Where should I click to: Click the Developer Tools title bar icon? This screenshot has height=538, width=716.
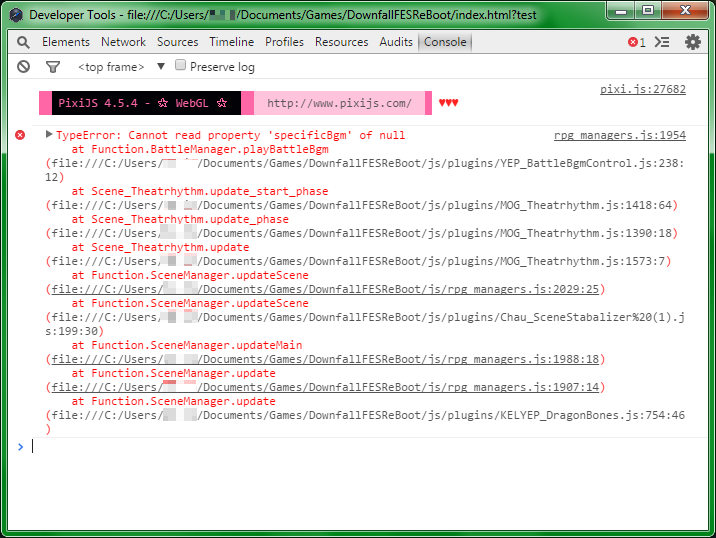[16, 15]
